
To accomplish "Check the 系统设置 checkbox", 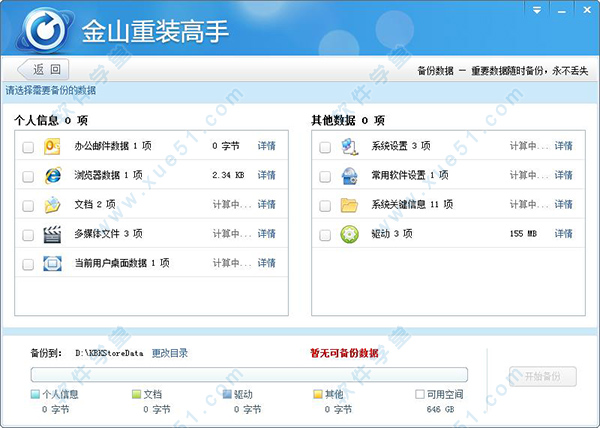I will [x=325, y=147].
